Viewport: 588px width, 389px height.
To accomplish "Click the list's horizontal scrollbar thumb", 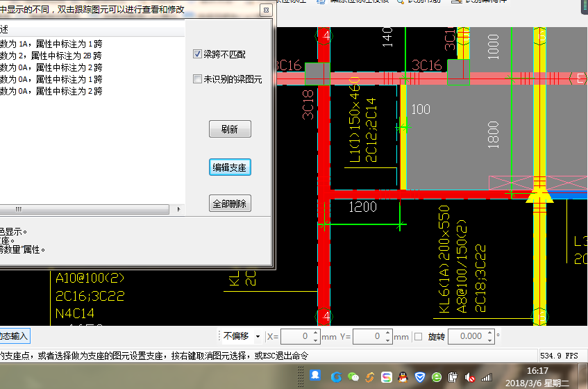I will coord(84,209).
